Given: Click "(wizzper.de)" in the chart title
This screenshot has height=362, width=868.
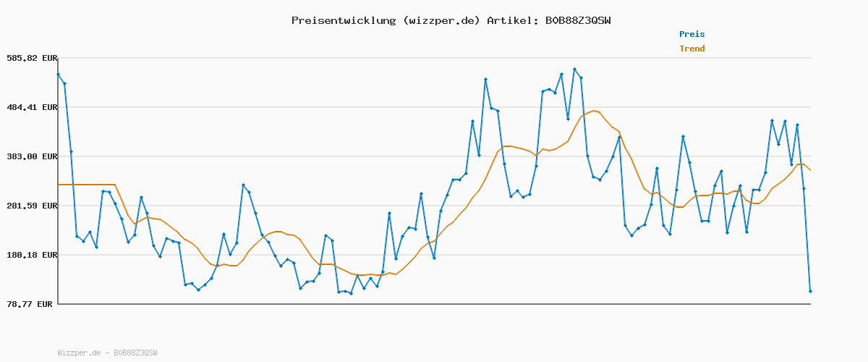Looking at the screenshot, I should [x=441, y=20].
